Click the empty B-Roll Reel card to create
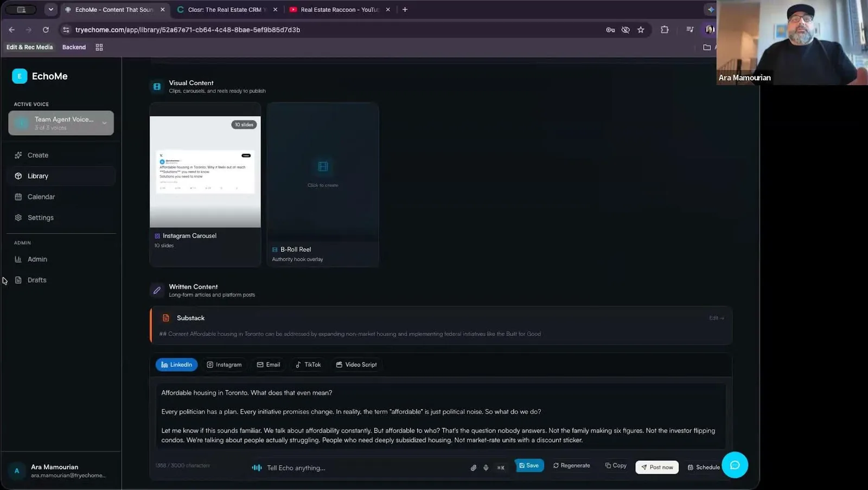Image resolution: width=868 pixels, height=490 pixels. point(323,172)
